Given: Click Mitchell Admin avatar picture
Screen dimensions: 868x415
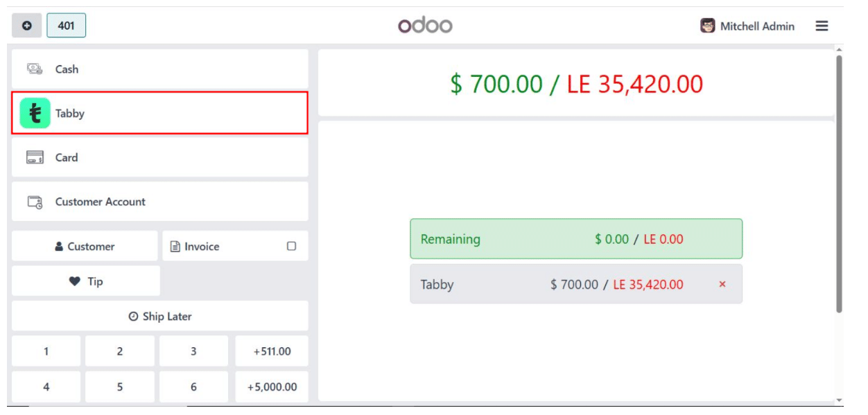Looking at the screenshot, I should [x=707, y=26].
